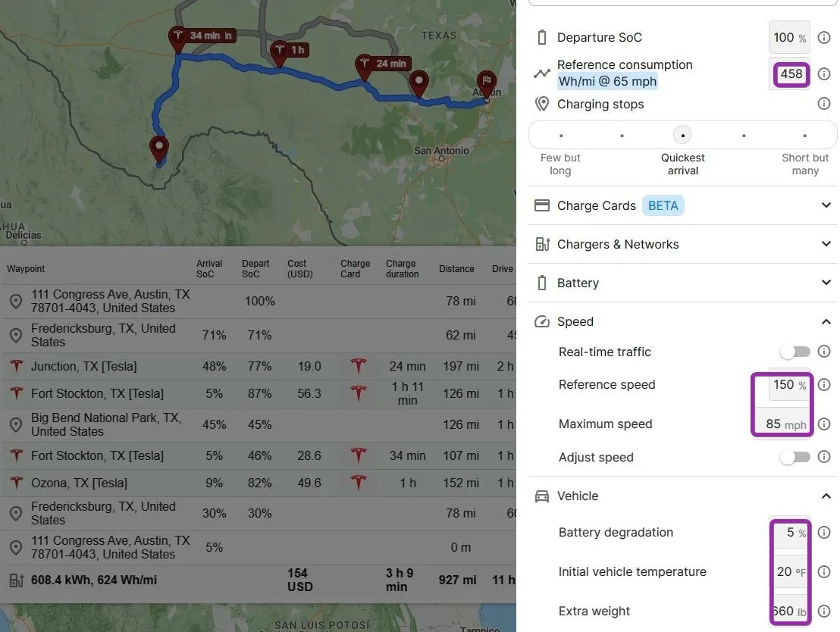Click the 'Waypoint' column header
Screen dimensions: 840x632
coord(26,269)
